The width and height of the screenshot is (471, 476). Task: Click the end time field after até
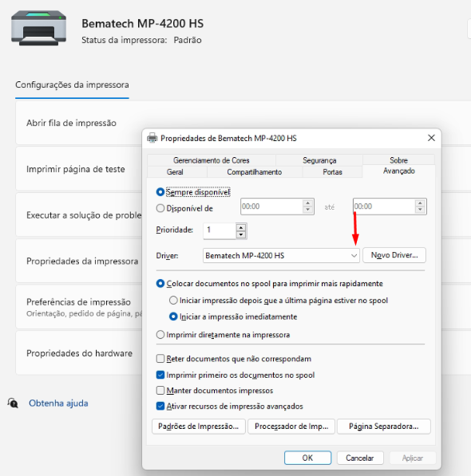pos(384,207)
